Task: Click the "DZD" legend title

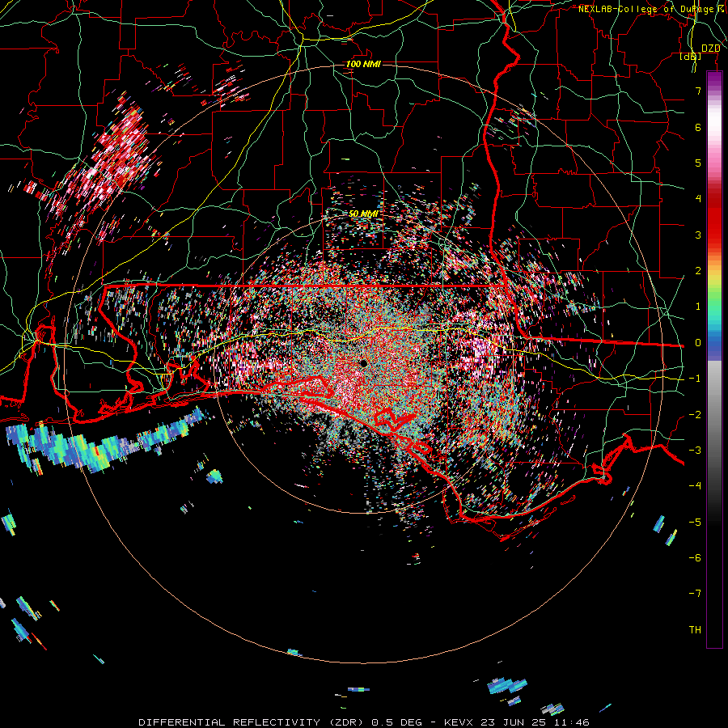Action: [710, 49]
